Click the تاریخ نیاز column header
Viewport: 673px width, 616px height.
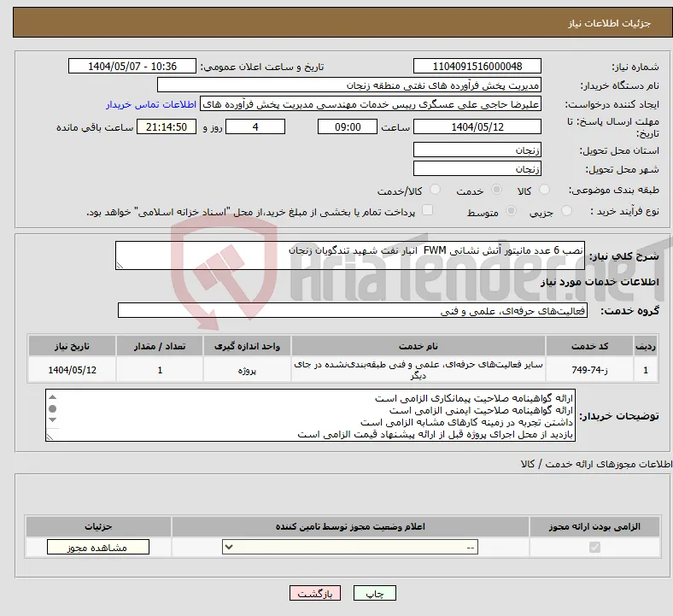(x=72, y=346)
